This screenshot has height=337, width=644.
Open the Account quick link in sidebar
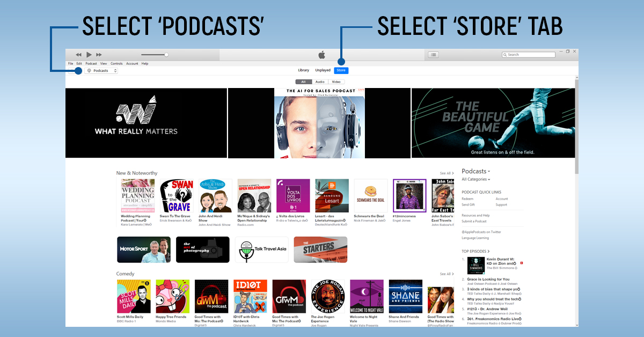502,199
